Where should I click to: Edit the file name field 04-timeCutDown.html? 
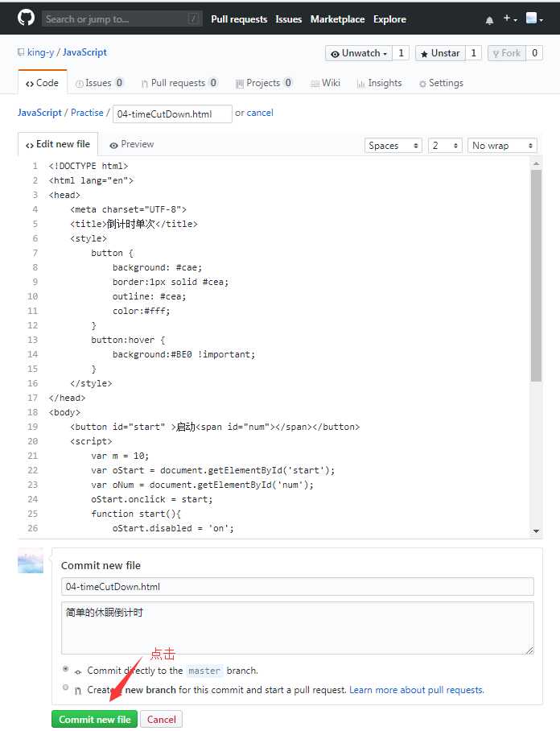point(172,114)
